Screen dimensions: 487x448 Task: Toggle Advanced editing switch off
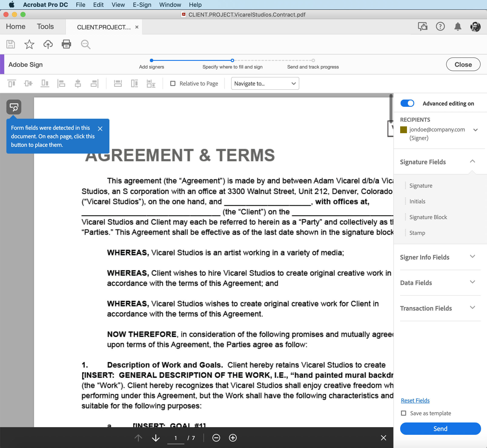click(x=407, y=103)
